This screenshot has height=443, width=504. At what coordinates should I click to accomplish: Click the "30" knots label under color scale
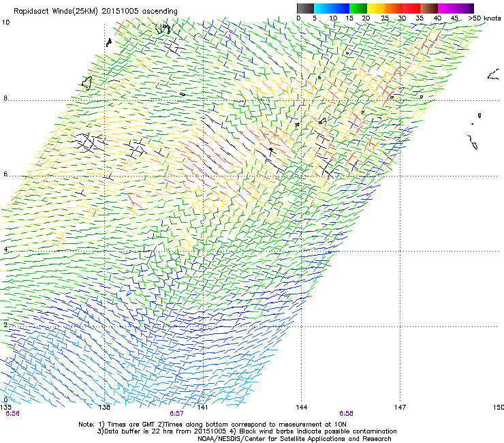[x=402, y=18]
